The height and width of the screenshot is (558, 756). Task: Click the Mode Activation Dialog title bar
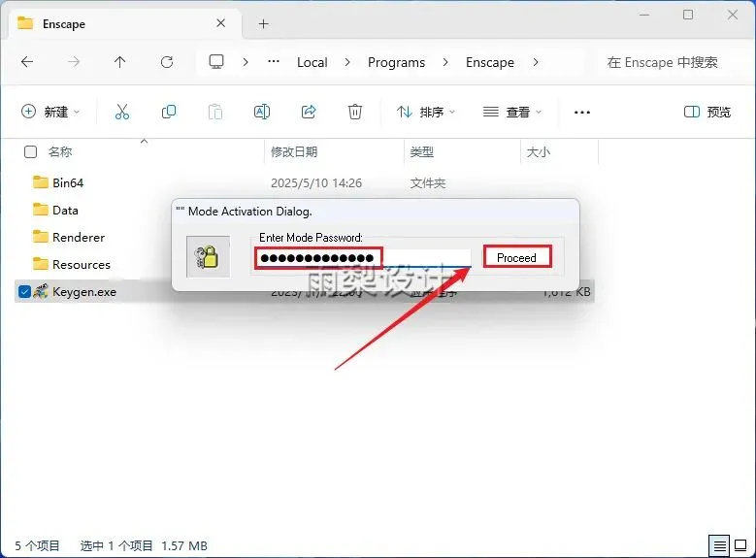376,212
